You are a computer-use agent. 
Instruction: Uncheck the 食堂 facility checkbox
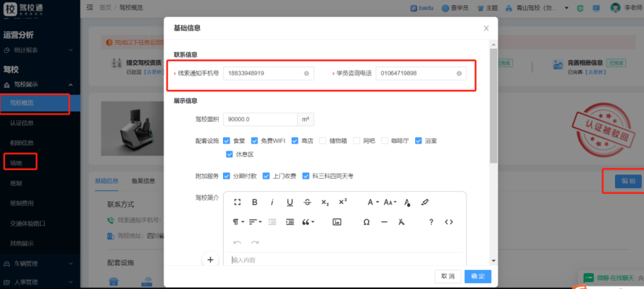[x=226, y=141]
